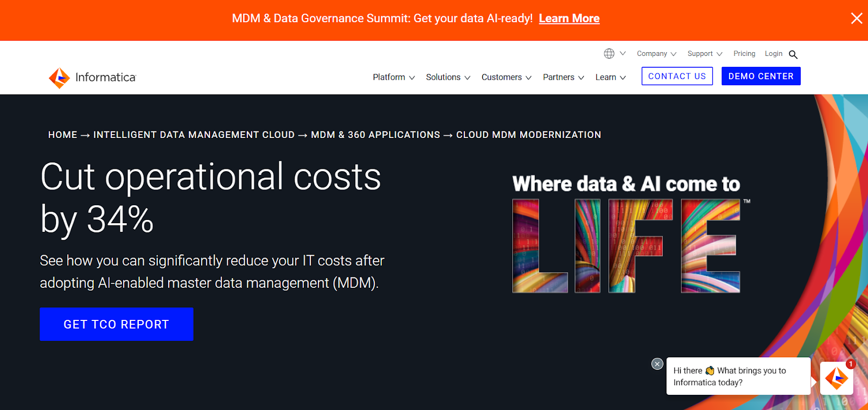Click the 'Cut operational costs by 34%' headline
868x410 pixels.
(210, 198)
